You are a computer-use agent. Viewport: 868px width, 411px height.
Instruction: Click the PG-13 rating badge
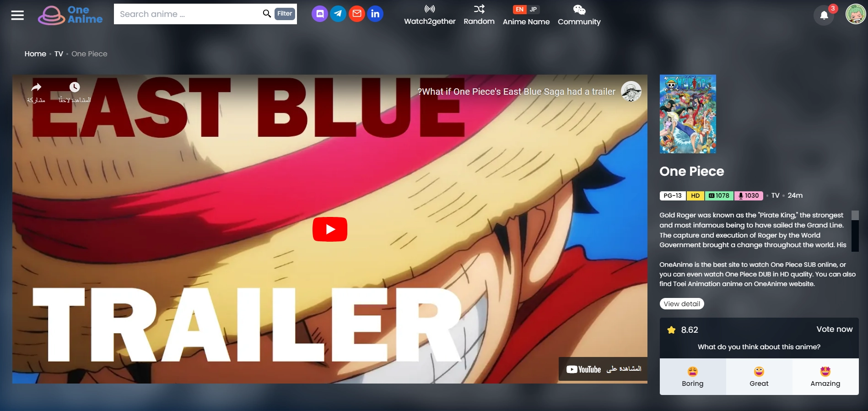coord(673,195)
